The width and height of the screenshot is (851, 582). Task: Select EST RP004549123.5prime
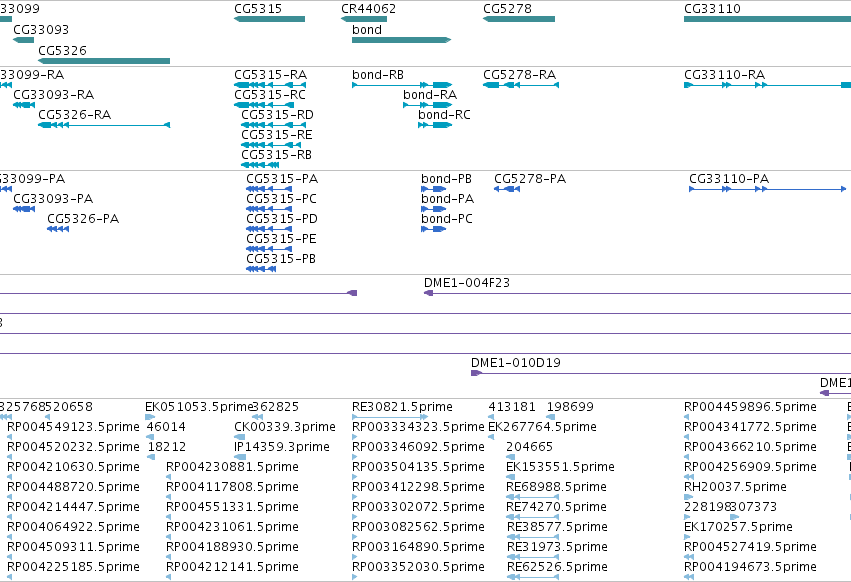tap(73, 427)
